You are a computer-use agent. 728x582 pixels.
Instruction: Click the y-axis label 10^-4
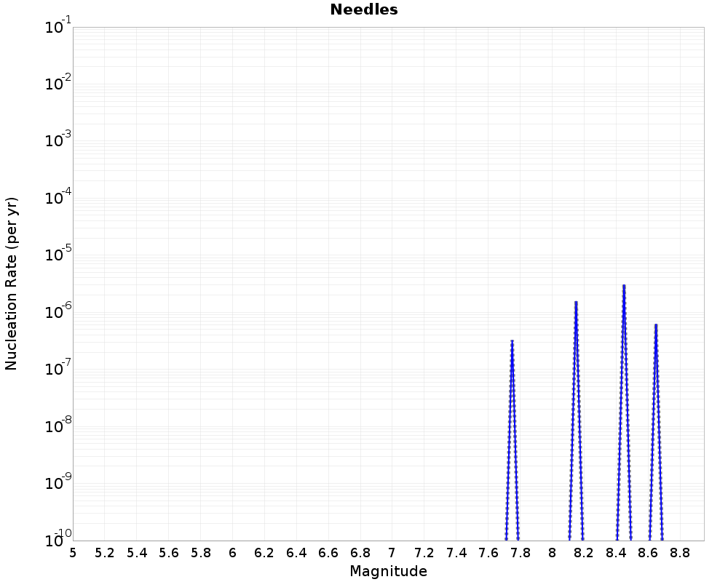(58, 196)
